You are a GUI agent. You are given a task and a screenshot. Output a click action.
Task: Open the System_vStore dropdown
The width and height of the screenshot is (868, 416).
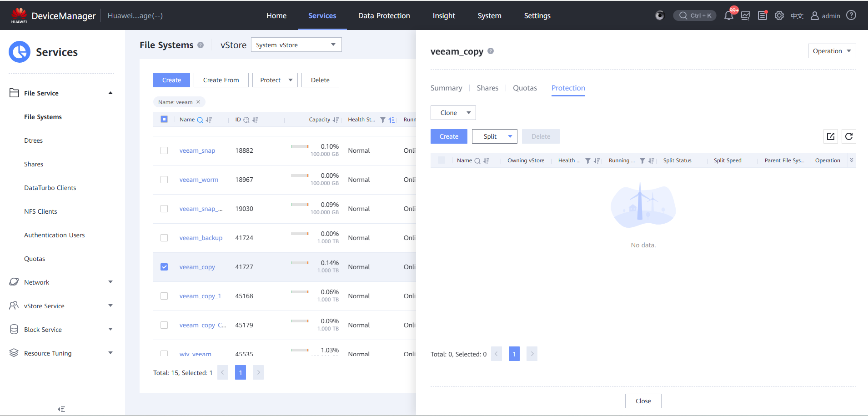click(296, 45)
